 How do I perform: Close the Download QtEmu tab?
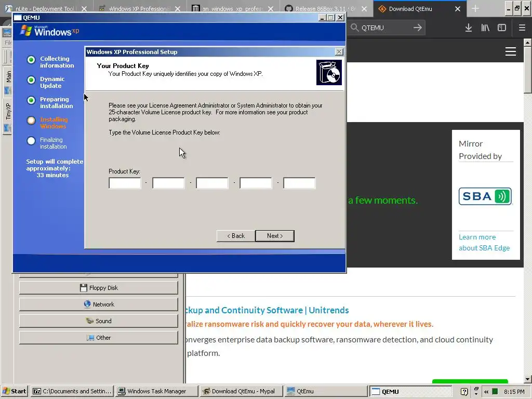(458, 9)
